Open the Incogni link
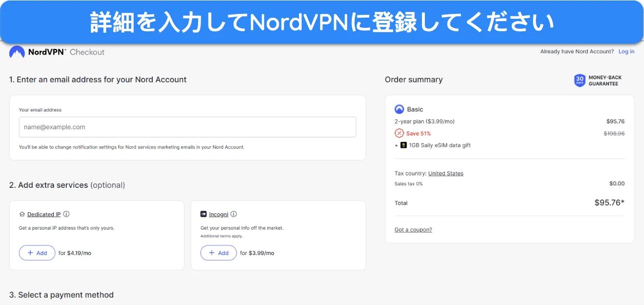The height and width of the screenshot is (305, 644). tap(219, 214)
